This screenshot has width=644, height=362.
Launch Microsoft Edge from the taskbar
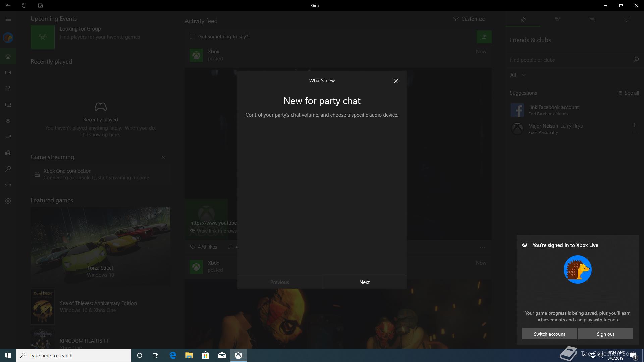point(173,355)
